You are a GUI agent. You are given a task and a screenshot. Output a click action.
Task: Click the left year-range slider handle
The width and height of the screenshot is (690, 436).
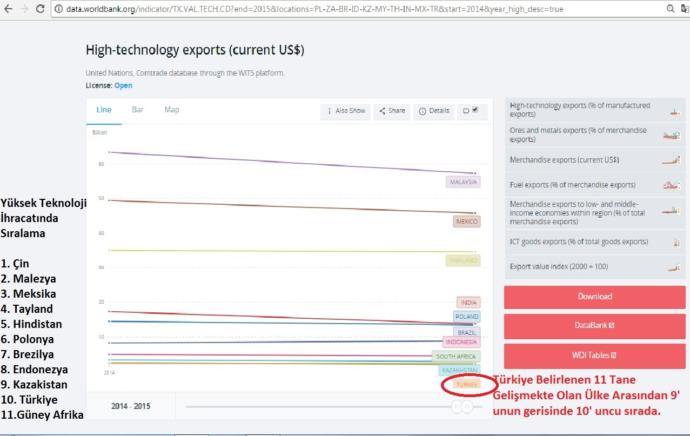(457, 407)
